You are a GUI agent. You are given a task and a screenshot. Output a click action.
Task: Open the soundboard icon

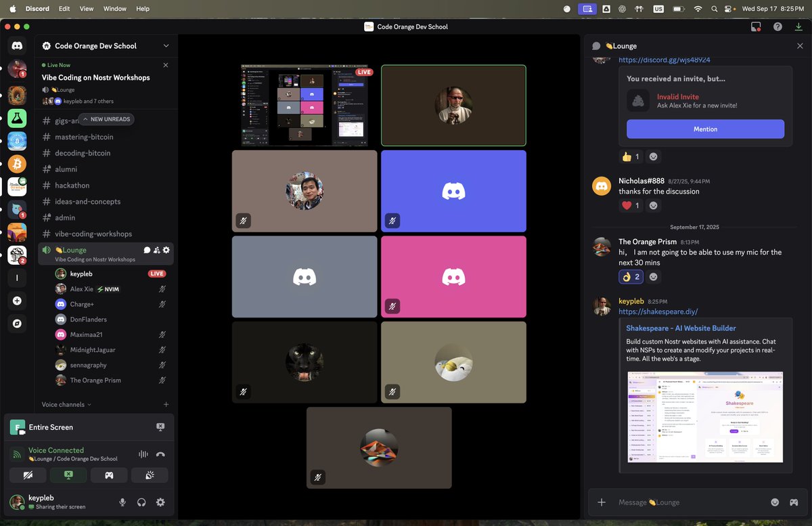coord(150,475)
